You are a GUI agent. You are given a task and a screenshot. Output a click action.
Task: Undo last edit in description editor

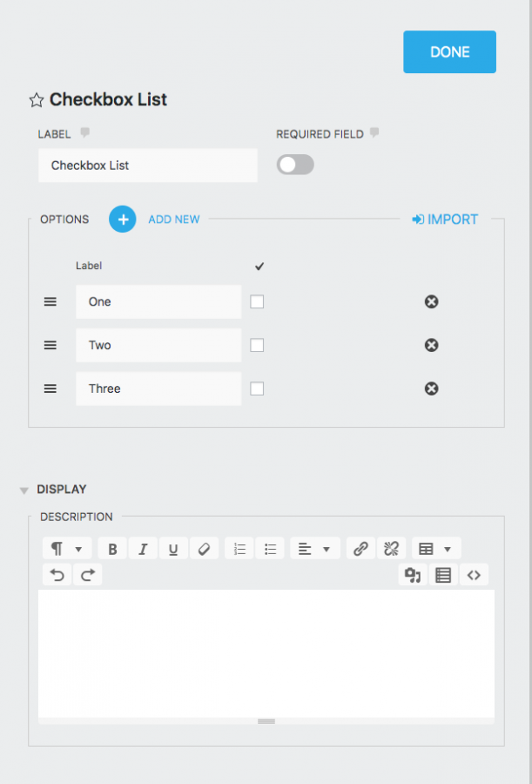tap(57, 575)
